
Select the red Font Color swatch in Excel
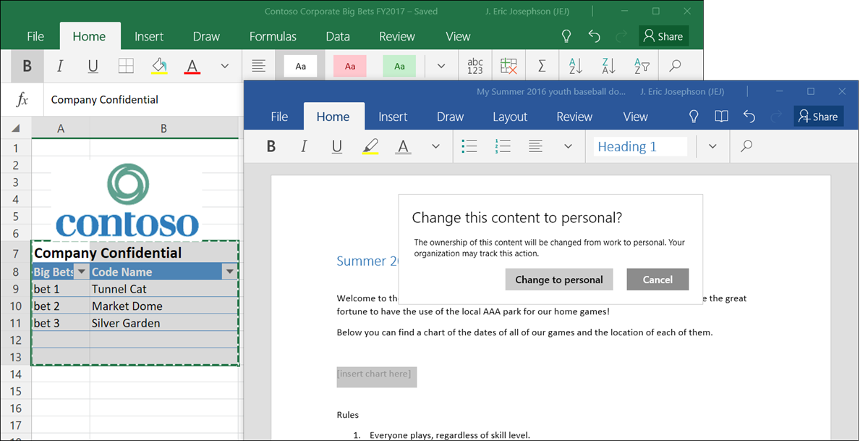coord(192,66)
